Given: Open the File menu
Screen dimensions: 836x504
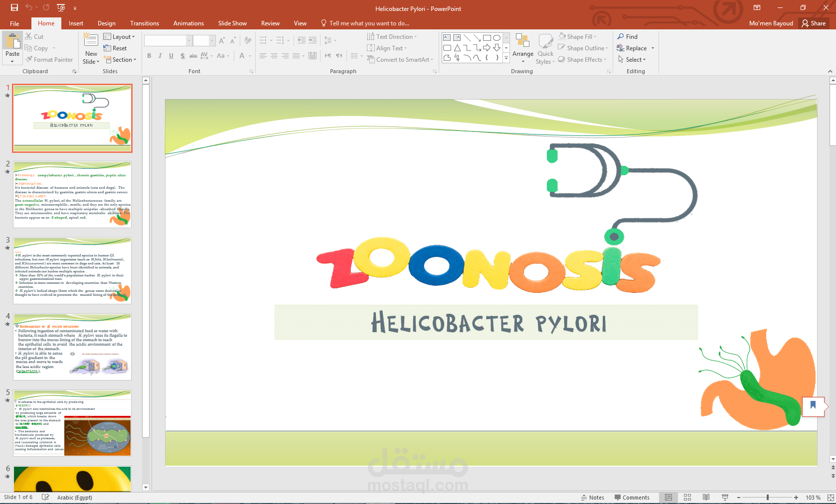Looking at the screenshot, I should coord(14,23).
